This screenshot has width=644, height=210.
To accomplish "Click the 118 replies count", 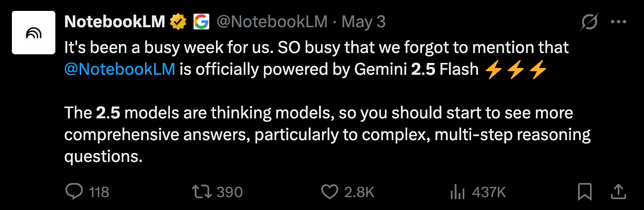I will 99,192.
